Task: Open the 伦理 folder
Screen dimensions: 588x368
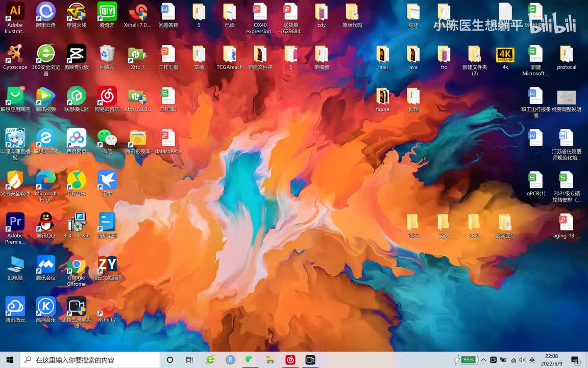Action: (x=413, y=99)
